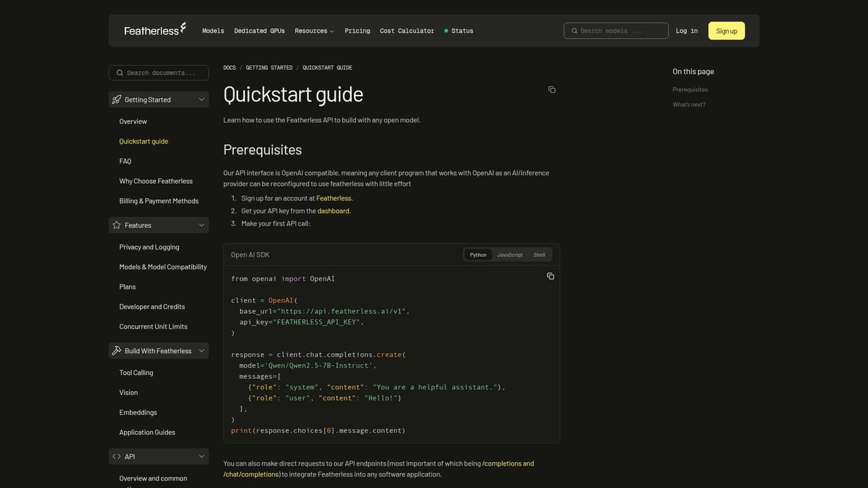
Task: Collapse the Getting Started section chevron
Action: (x=201, y=100)
